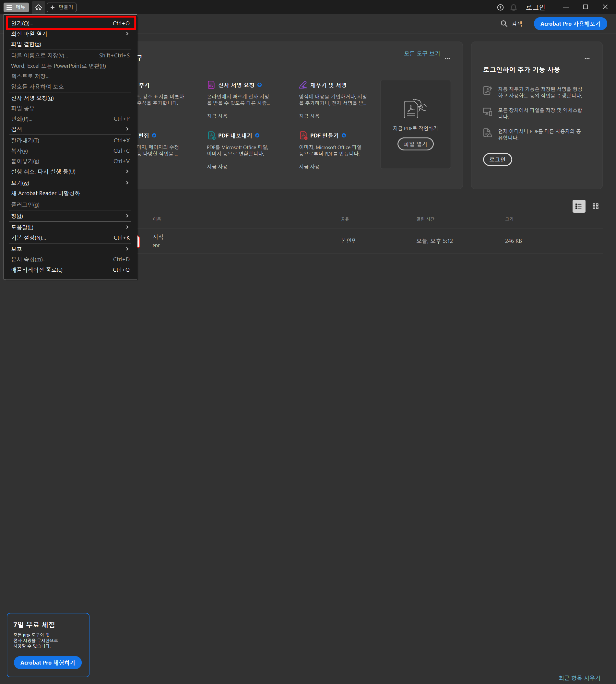Screen dimensions: 616x684
Task: Select 전자 서명 요청(g) menu item
Action: [x=70, y=98]
